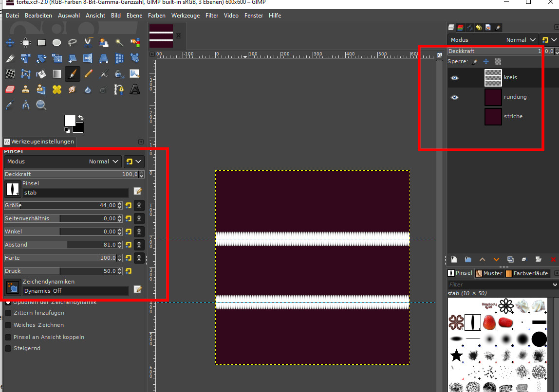This screenshot has width=559, height=392.
Task: Edit Dynamics Off with edit button
Action: click(x=138, y=289)
